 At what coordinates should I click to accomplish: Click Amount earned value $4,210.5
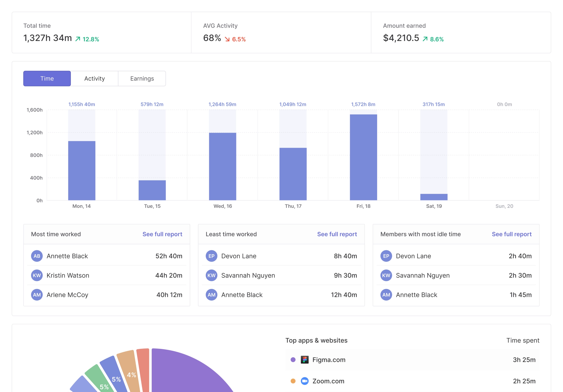[x=401, y=38]
